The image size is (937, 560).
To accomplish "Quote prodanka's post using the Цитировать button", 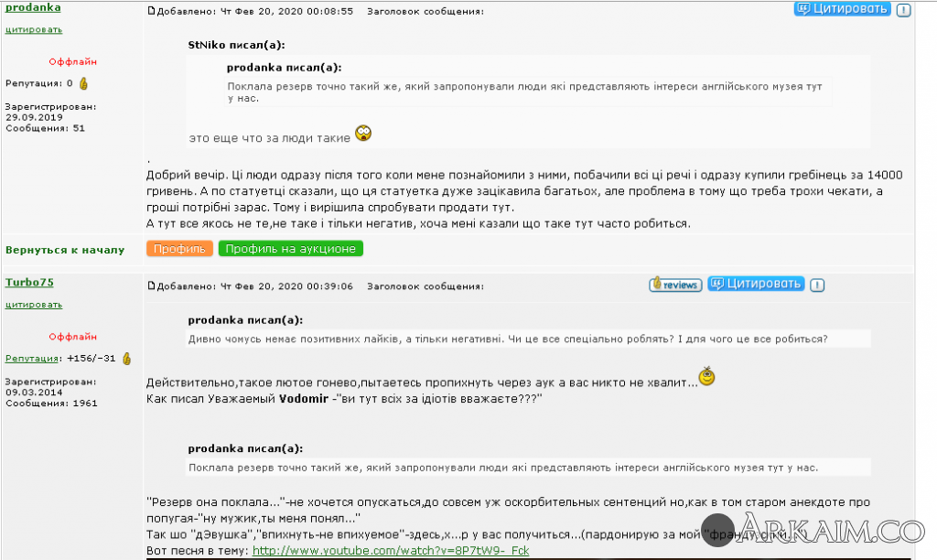I will pos(842,9).
